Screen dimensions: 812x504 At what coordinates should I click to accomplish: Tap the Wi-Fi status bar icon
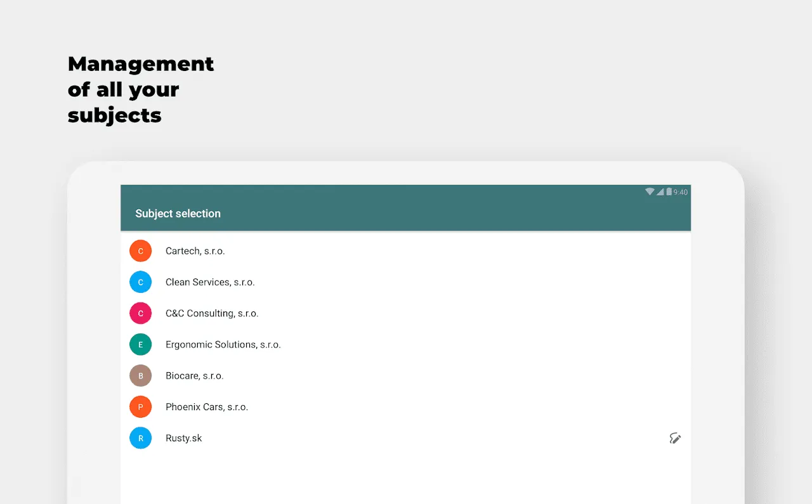[x=650, y=192]
